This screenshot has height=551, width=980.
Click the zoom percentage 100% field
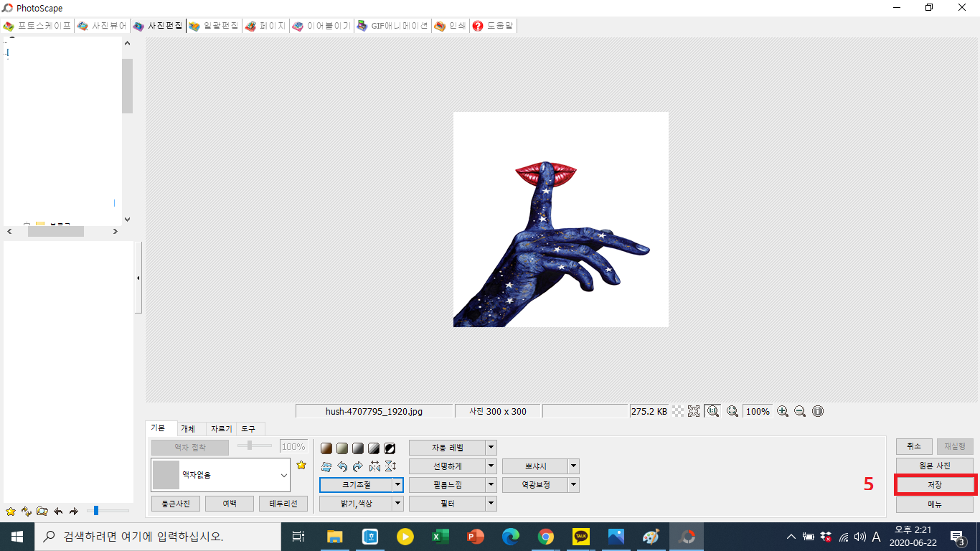pyautogui.click(x=758, y=411)
